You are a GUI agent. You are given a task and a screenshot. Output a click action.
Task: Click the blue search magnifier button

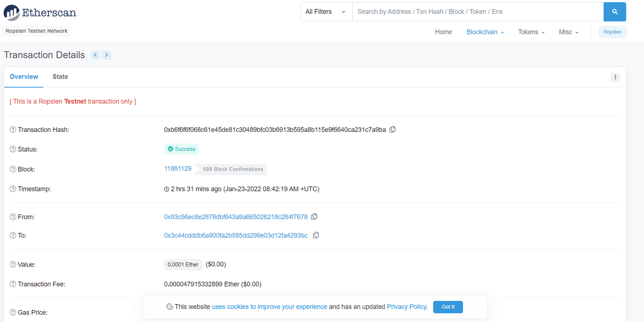coord(614,12)
